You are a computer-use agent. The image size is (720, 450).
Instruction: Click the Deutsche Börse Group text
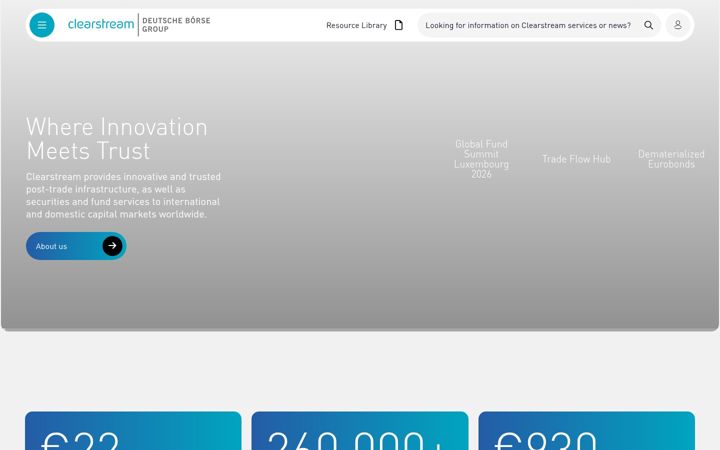coord(176,25)
